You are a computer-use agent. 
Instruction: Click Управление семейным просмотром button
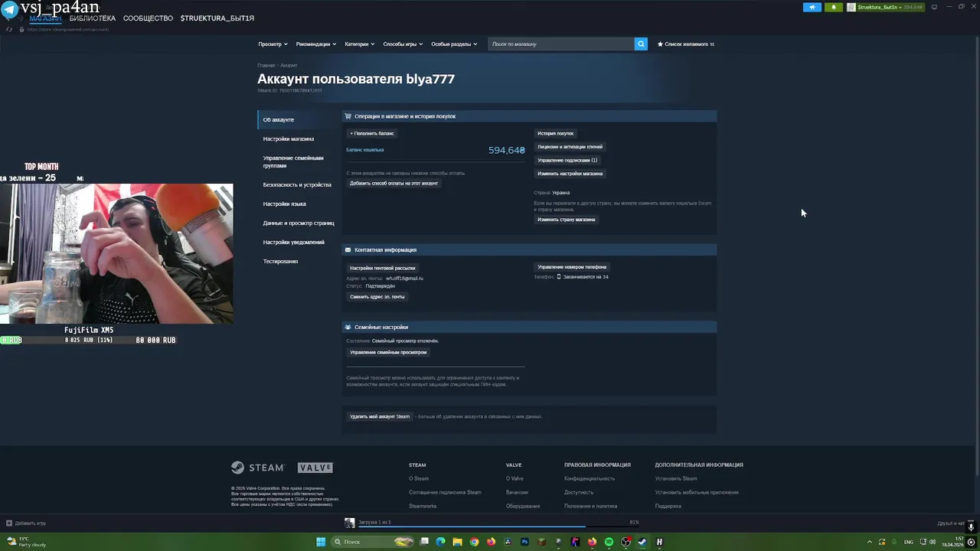click(x=388, y=353)
